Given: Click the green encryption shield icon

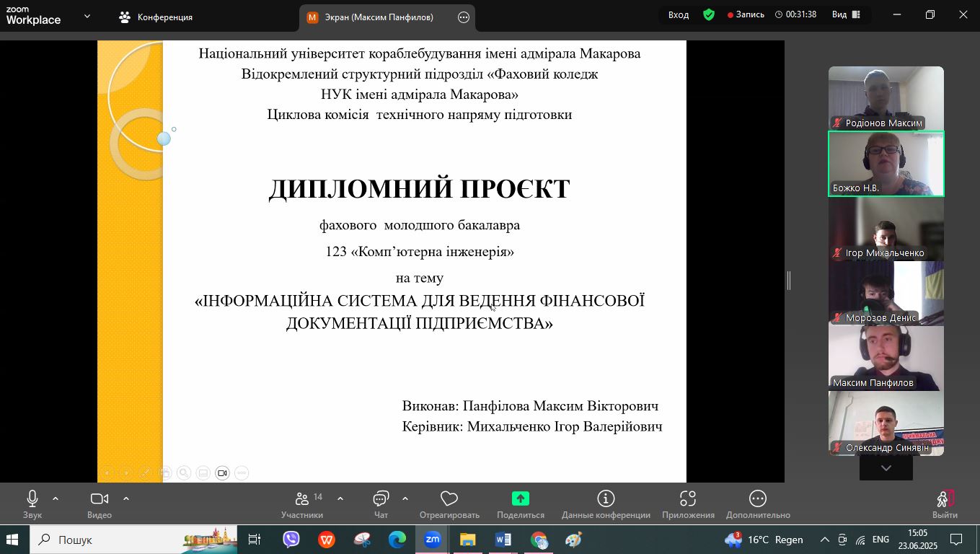Looking at the screenshot, I should (709, 14).
